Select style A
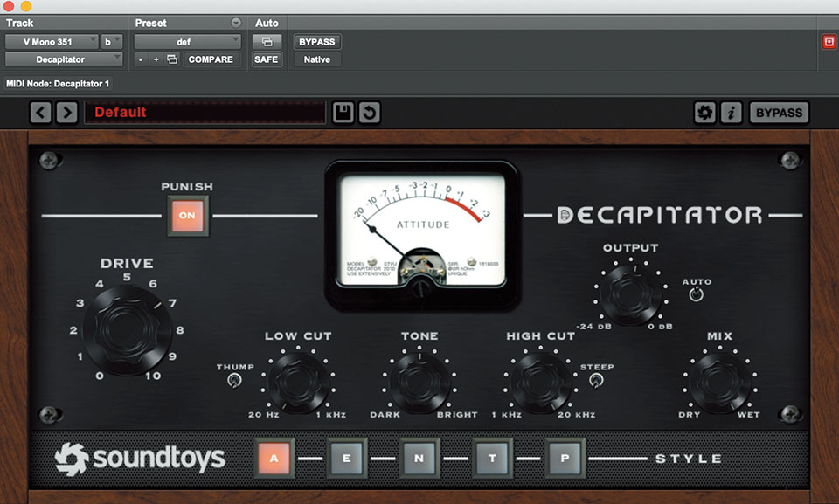 (x=274, y=458)
